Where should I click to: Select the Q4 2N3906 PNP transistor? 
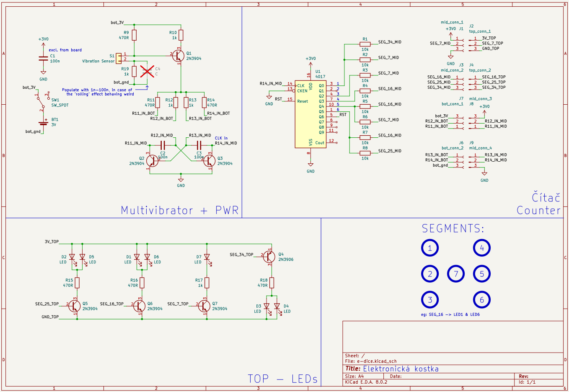point(269,256)
